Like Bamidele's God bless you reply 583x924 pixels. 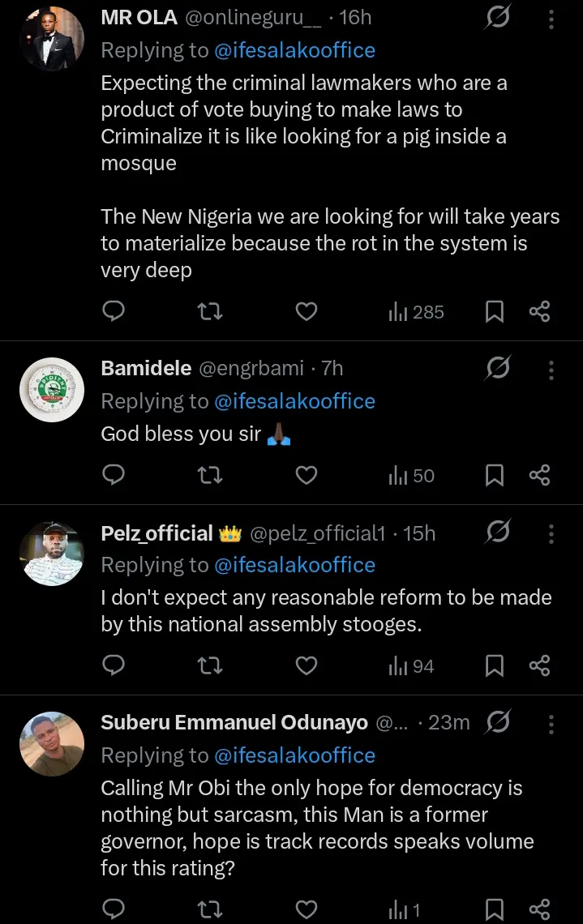click(306, 475)
